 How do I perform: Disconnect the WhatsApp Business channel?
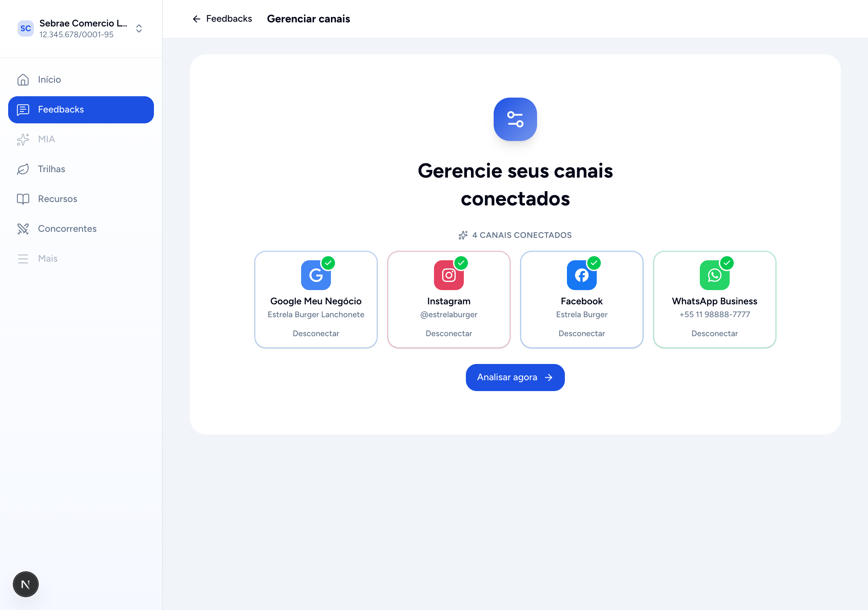pos(714,333)
